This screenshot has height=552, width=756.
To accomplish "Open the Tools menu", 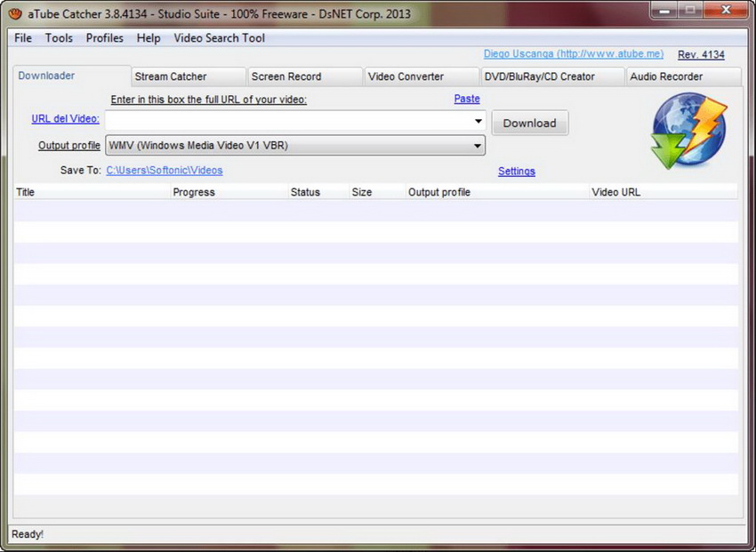I will (x=59, y=38).
